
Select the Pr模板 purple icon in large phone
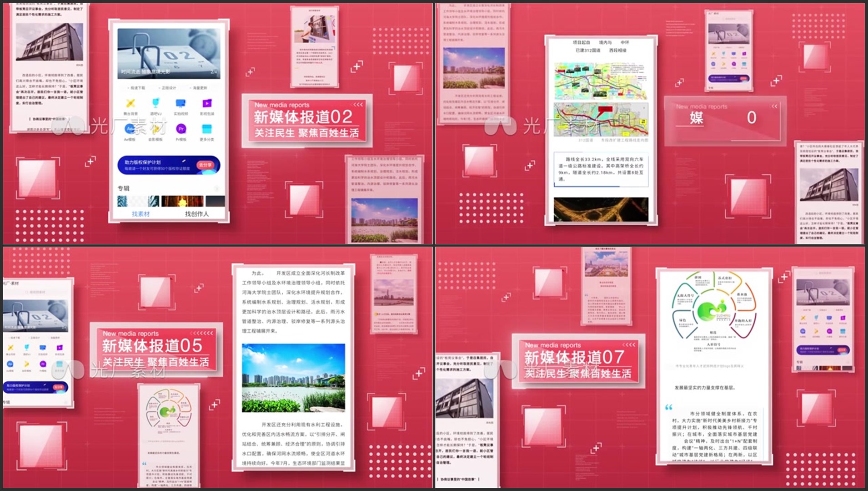point(181,129)
